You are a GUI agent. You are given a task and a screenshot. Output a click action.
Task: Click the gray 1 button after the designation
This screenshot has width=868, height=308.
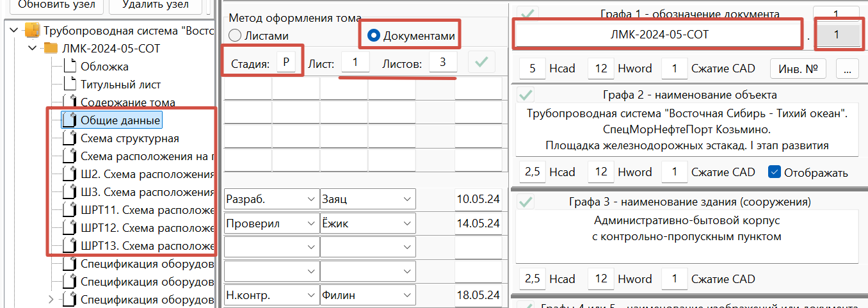pyautogui.click(x=837, y=35)
